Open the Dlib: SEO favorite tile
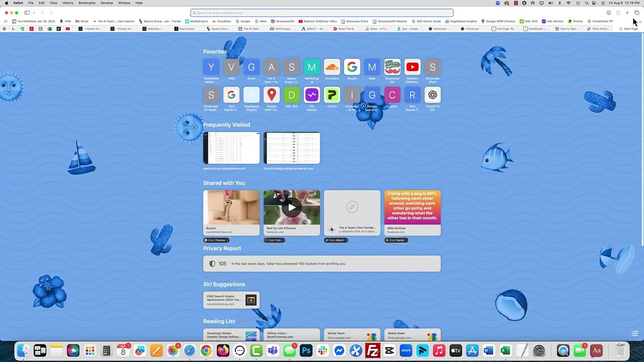The image size is (644, 362). pyautogui.click(x=291, y=95)
